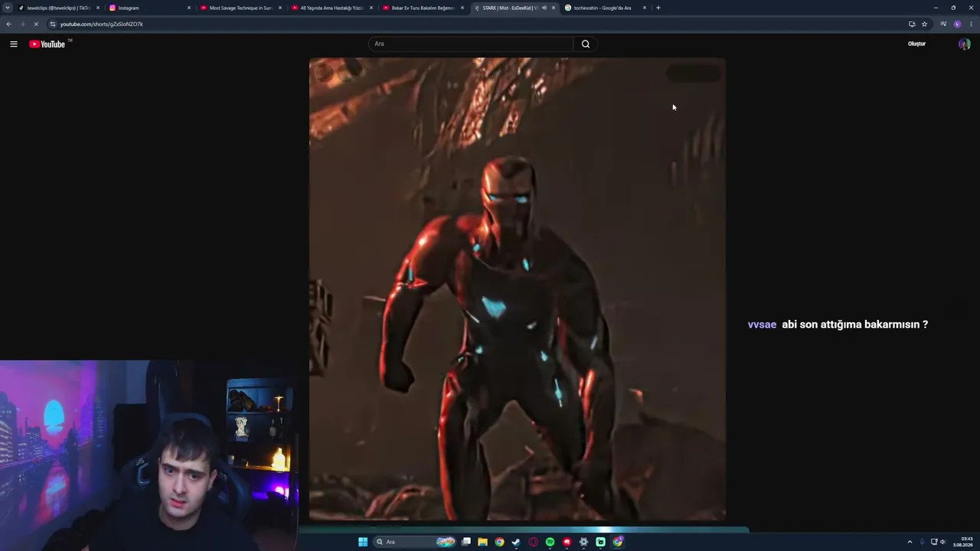Click the Iron Man Shorts video
Viewport: 980px width, 551px height.
pyautogui.click(x=518, y=289)
